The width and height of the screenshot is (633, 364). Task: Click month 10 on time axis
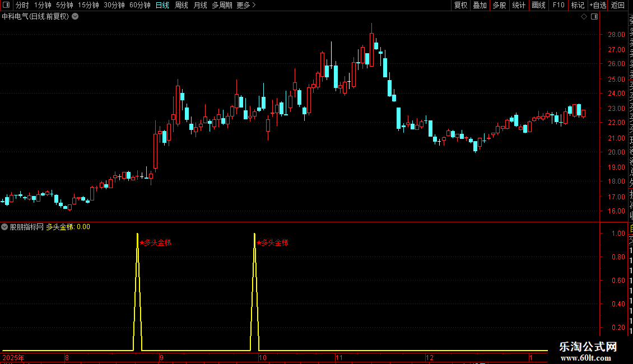263,357
